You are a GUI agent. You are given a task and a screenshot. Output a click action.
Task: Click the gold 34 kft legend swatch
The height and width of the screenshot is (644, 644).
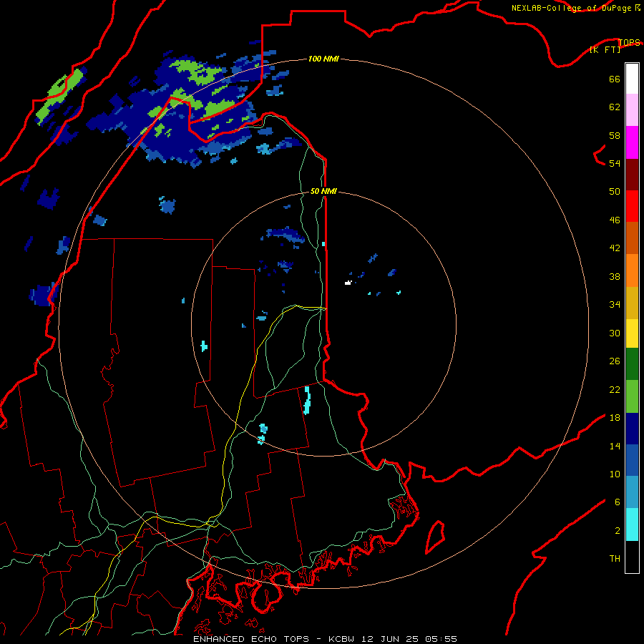[632, 303]
